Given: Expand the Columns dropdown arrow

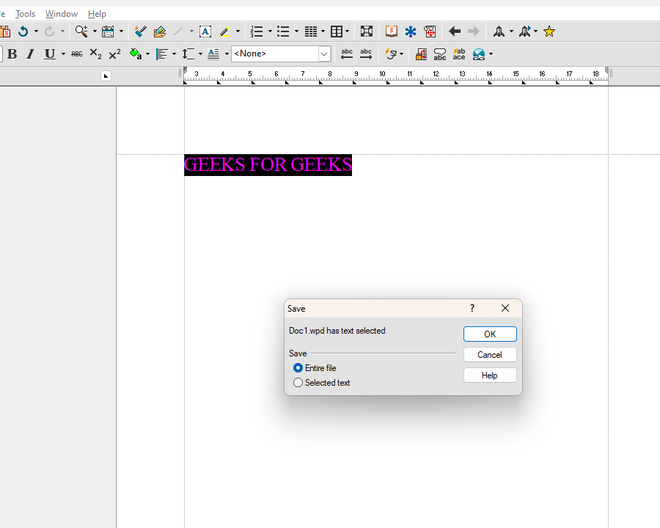Looking at the screenshot, I should (x=323, y=32).
